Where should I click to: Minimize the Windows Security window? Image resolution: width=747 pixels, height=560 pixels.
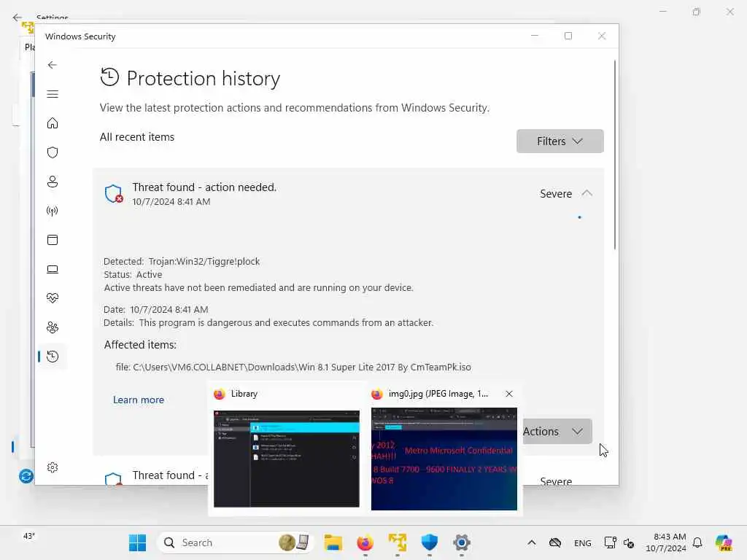click(535, 36)
